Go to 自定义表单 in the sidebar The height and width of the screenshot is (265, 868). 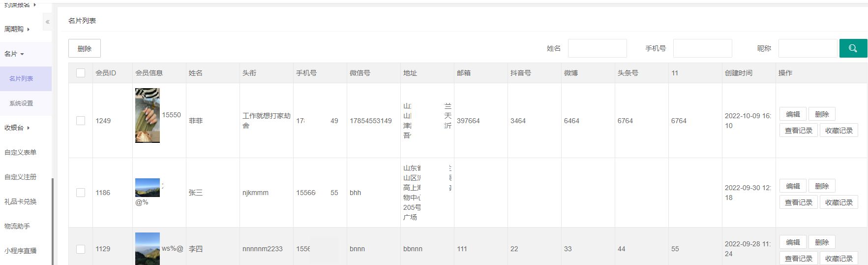point(20,152)
